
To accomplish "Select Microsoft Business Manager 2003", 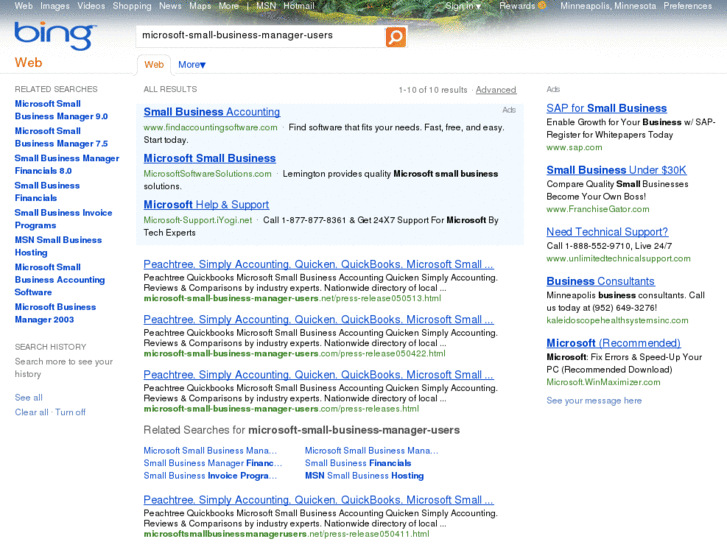I will [x=55, y=313].
